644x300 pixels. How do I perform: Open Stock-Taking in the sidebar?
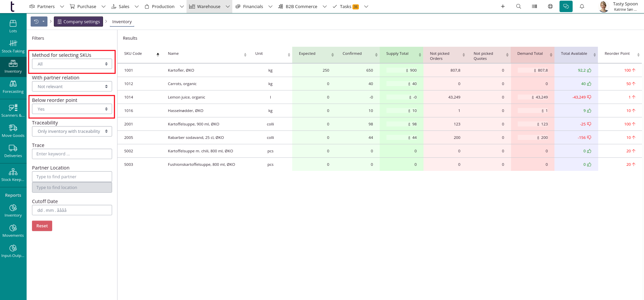click(13, 46)
